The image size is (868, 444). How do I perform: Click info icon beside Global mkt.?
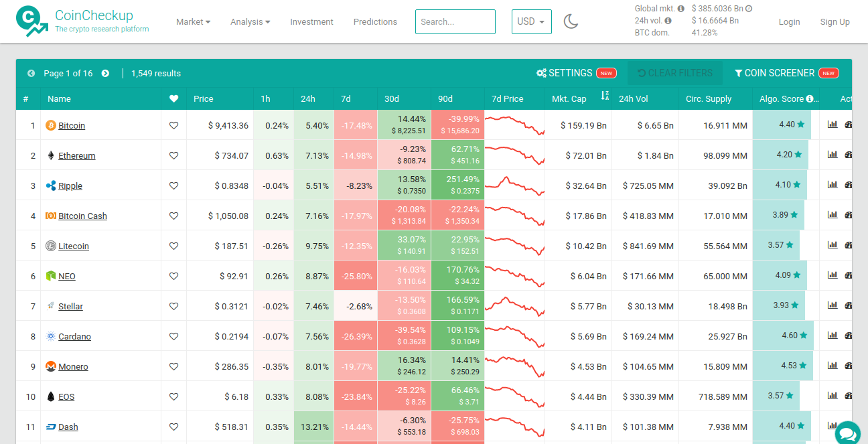(681, 9)
